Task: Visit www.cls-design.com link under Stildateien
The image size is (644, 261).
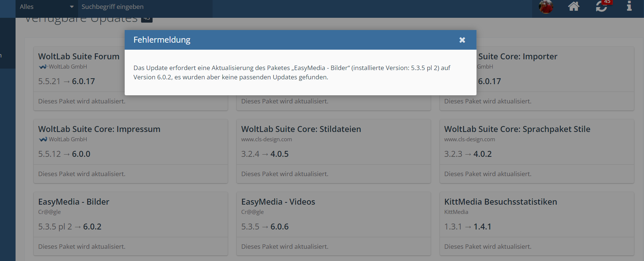Action: tap(266, 139)
